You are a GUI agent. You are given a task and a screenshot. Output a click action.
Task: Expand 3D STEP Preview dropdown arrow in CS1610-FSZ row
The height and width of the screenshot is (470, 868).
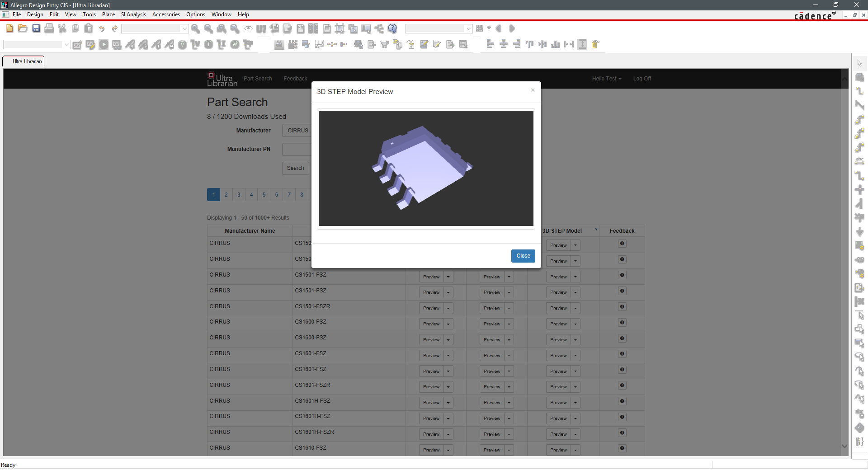(576, 450)
